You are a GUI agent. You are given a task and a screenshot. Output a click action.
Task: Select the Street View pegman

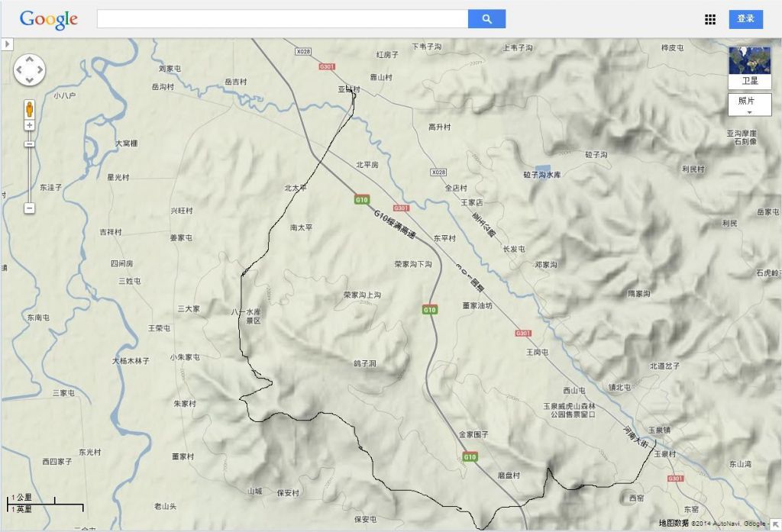(30, 108)
